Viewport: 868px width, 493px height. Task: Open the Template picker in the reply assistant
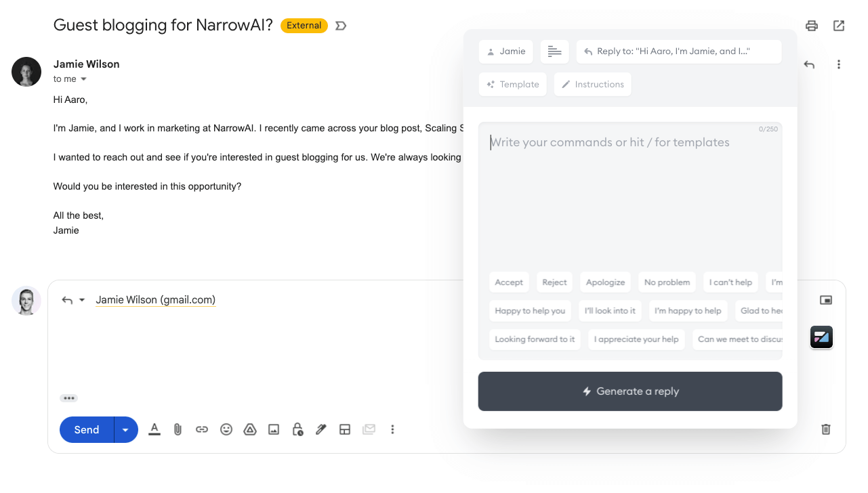point(512,84)
